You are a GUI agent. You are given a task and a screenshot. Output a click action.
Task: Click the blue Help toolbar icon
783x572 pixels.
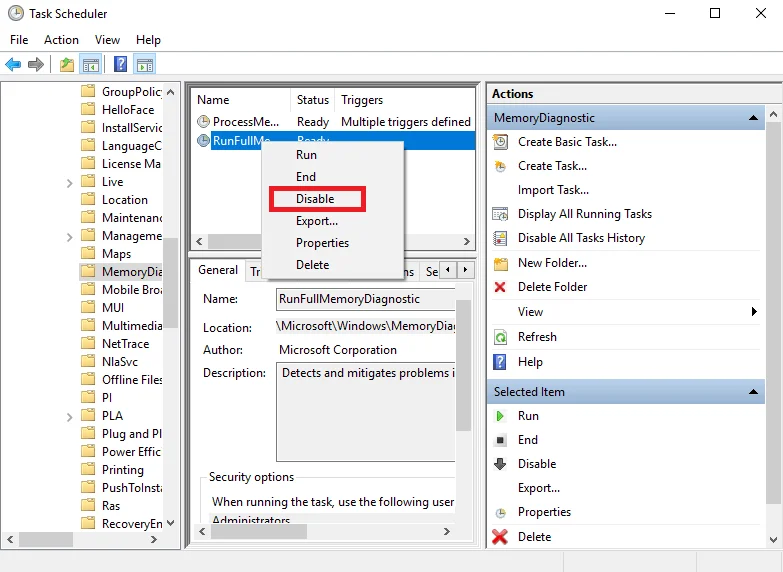[120, 64]
